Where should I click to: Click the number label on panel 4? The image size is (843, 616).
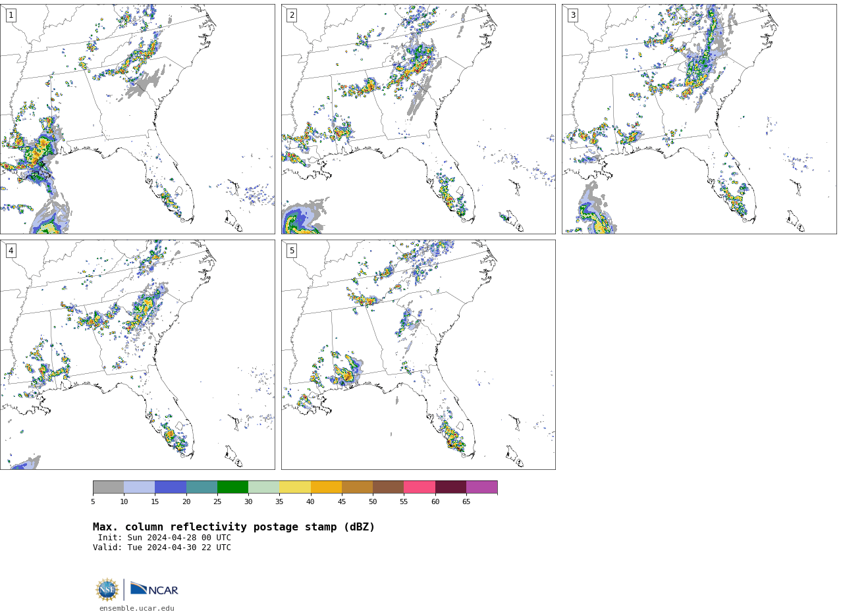pyautogui.click(x=11, y=251)
